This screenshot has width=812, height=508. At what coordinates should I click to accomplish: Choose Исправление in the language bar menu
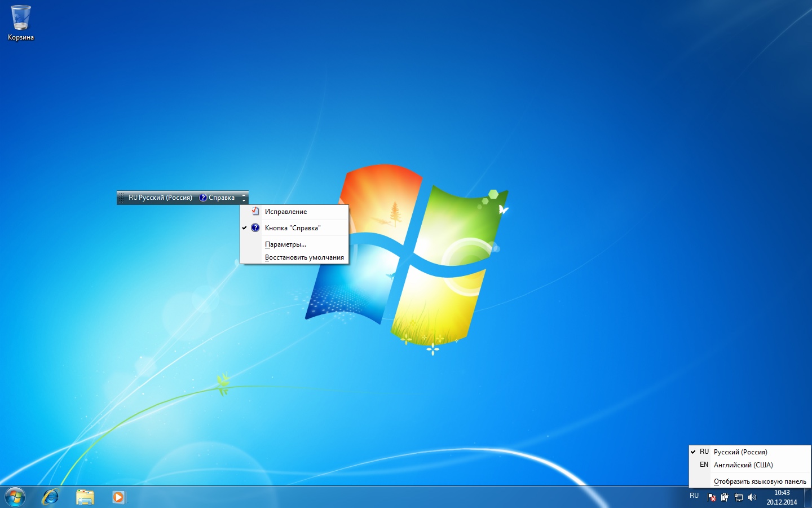294,212
